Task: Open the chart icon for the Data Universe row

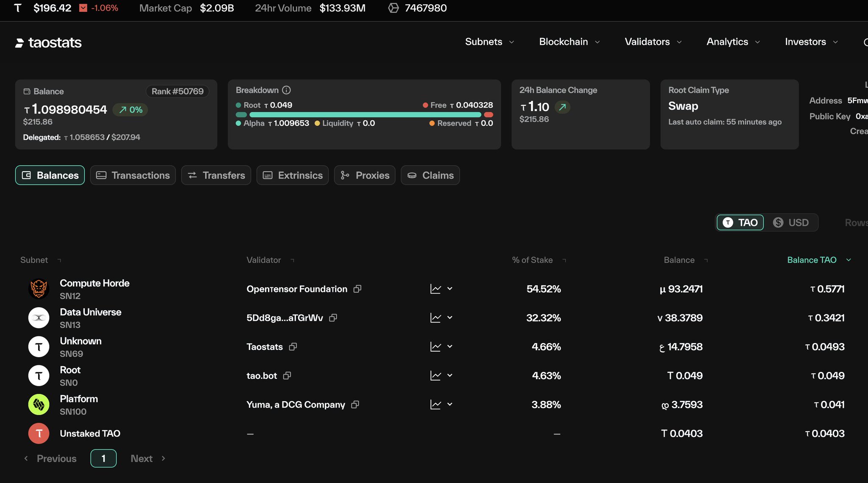Action: (x=435, y=318)
